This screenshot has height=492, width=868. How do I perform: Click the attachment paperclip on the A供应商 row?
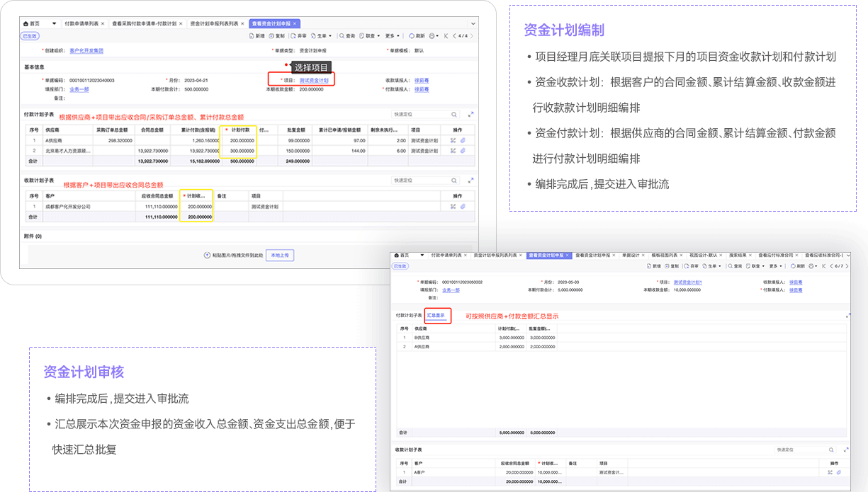click(462, 140)
